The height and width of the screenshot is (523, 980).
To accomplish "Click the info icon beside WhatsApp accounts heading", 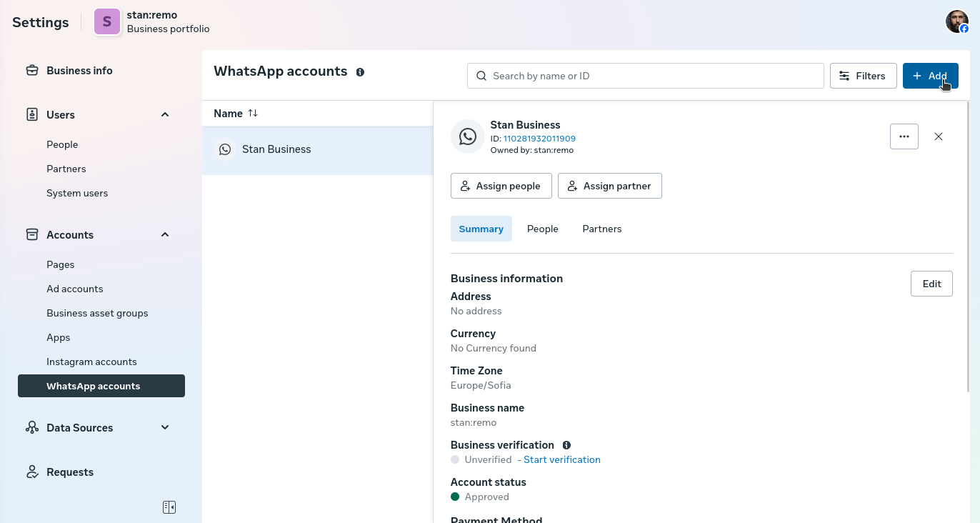I will click(x=360, y=72).
